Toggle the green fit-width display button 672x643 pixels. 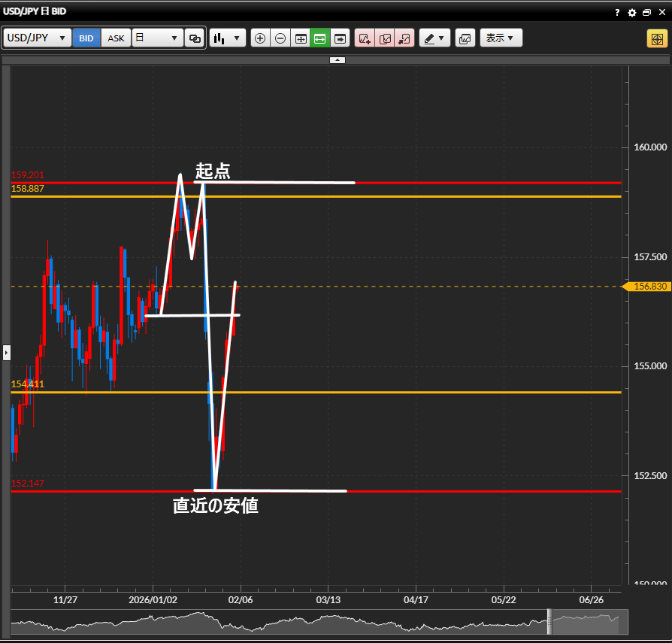click(x=319, y=38)
